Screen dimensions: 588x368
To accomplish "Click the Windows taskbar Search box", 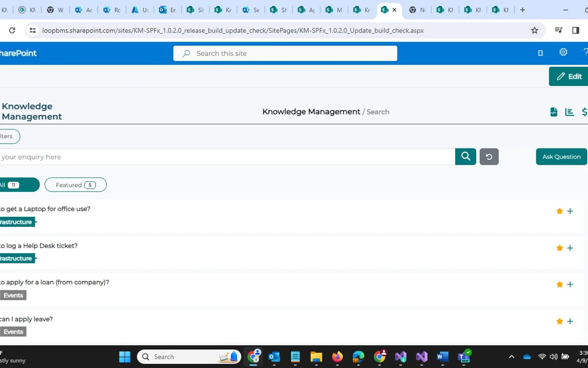I will coord(189,357).
